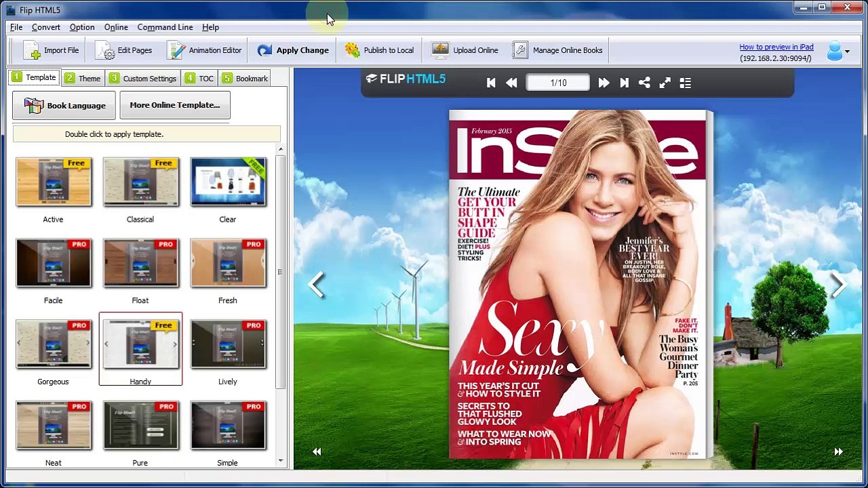Click the page number field showing 1/10
The image size is (868, 488).
tap(558, 83)
